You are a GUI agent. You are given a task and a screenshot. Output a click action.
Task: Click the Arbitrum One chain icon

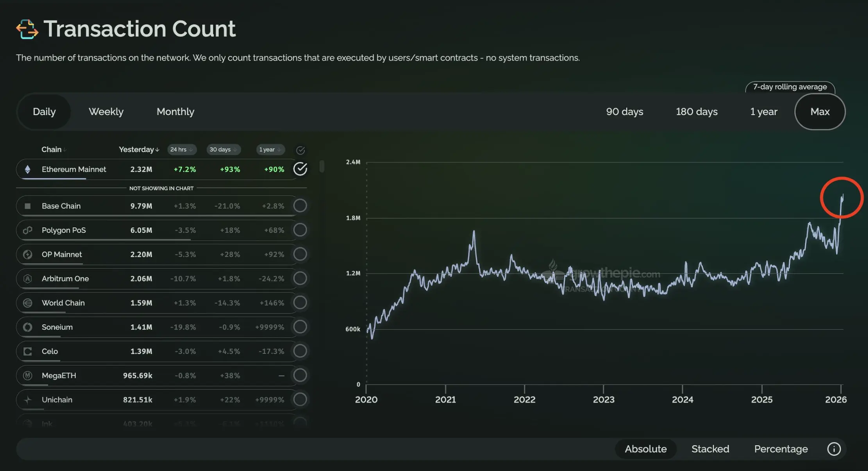[x=28, y=279]
